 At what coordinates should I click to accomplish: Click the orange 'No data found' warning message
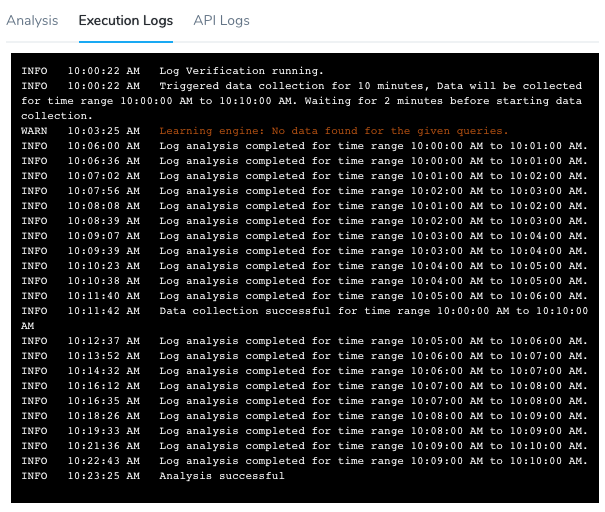click(x=334, y=131)
